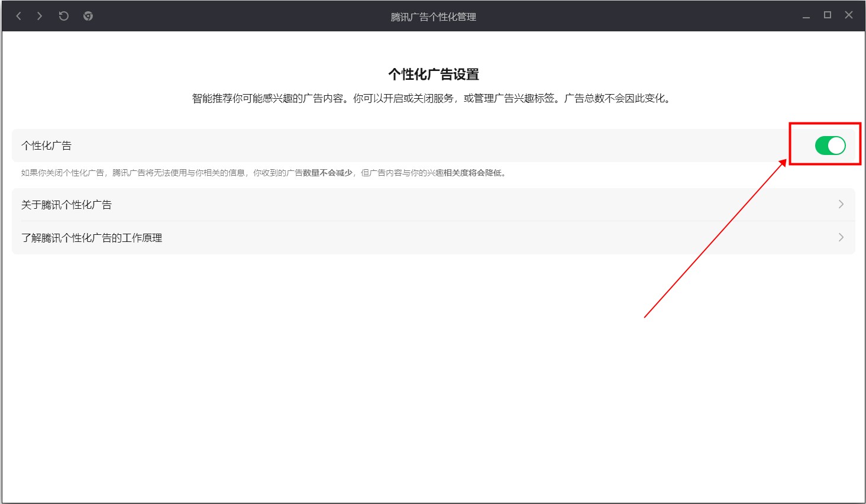
Task: Expand chevron beside 关于腾讯个性化广告
Action: (x=841, y=205)
